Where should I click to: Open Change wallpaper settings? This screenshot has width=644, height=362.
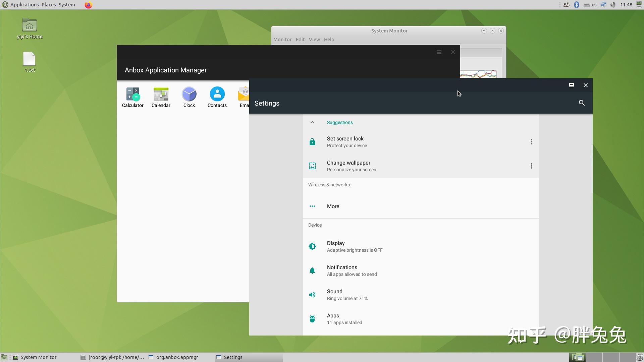(348, 166)
